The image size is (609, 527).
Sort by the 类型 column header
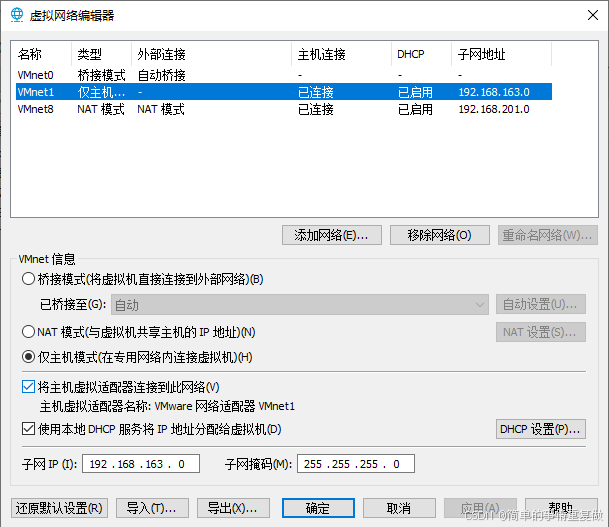101,54
